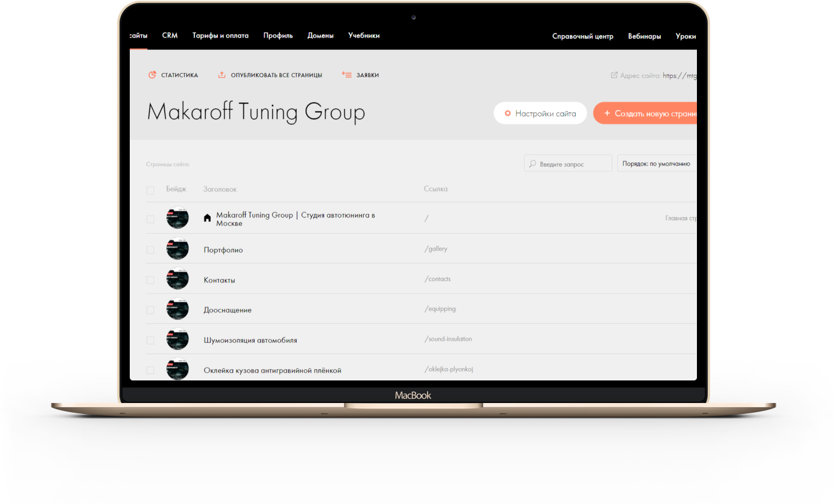Click the Создать новую страницу button
The image size is (834, 504).
[645, 113]
